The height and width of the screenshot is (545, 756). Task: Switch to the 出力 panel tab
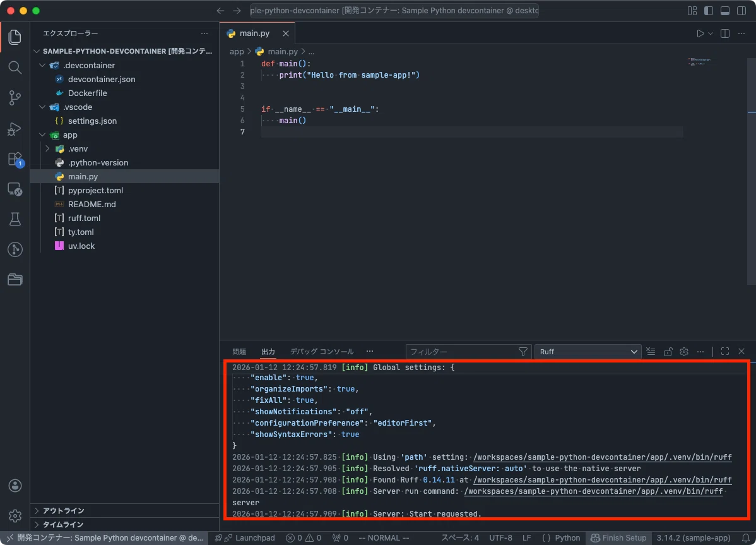268,352
